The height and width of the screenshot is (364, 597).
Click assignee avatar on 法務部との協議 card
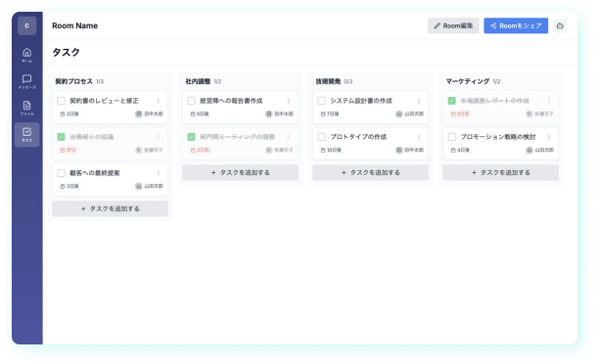139,150
